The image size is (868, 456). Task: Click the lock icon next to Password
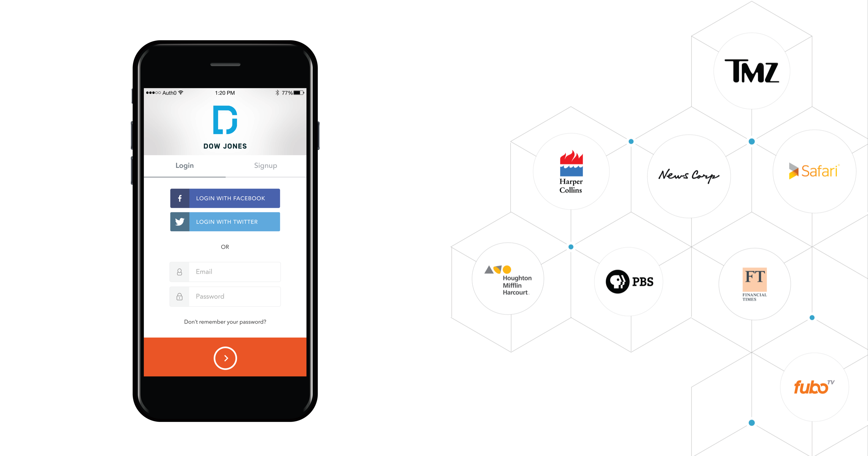179,297
